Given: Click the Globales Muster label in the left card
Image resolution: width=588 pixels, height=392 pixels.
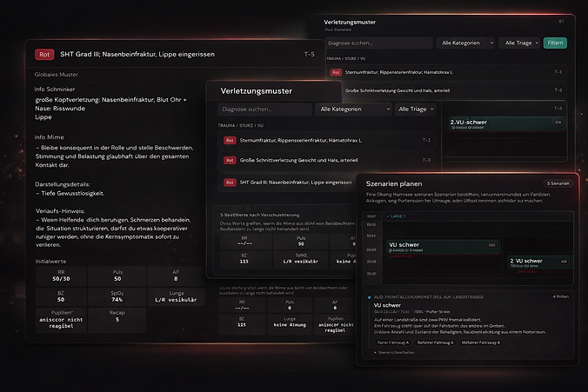Looking at the screenshot, I should click(x=57, y=75).
